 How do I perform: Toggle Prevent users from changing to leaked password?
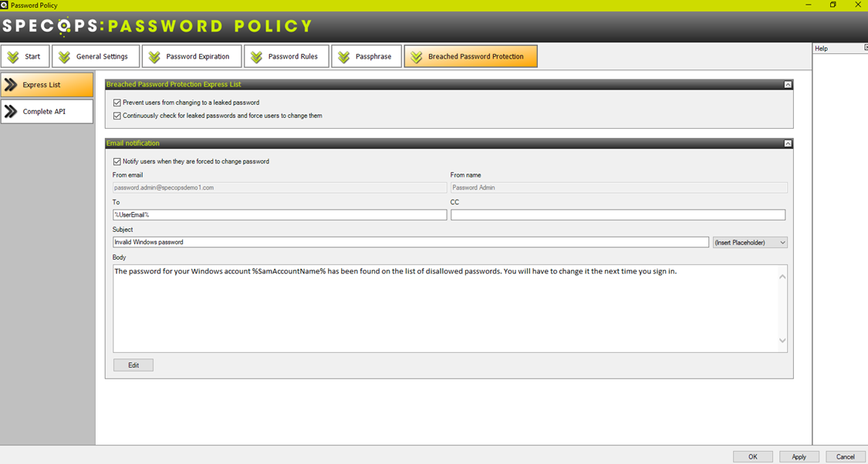click(x=117, y=103)
